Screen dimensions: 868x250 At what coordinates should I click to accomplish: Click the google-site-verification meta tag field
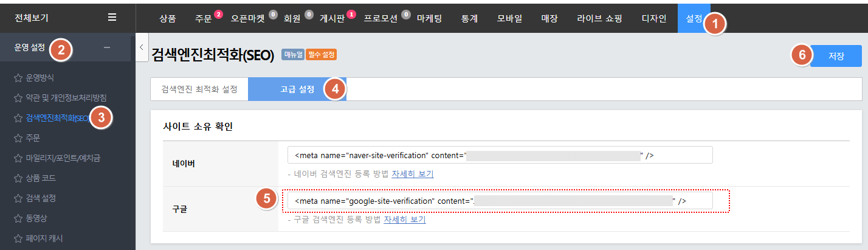pos(500,200)
